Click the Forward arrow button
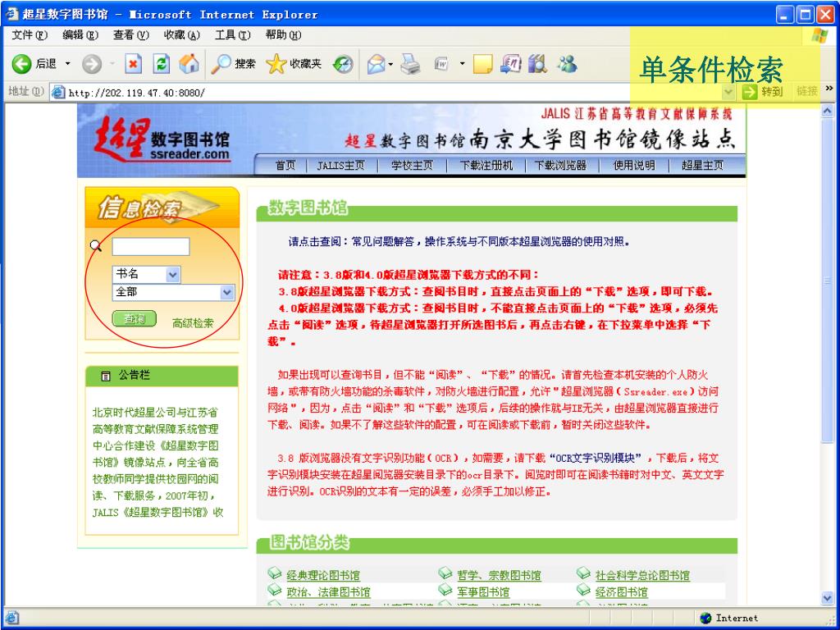 pos(92,64)
